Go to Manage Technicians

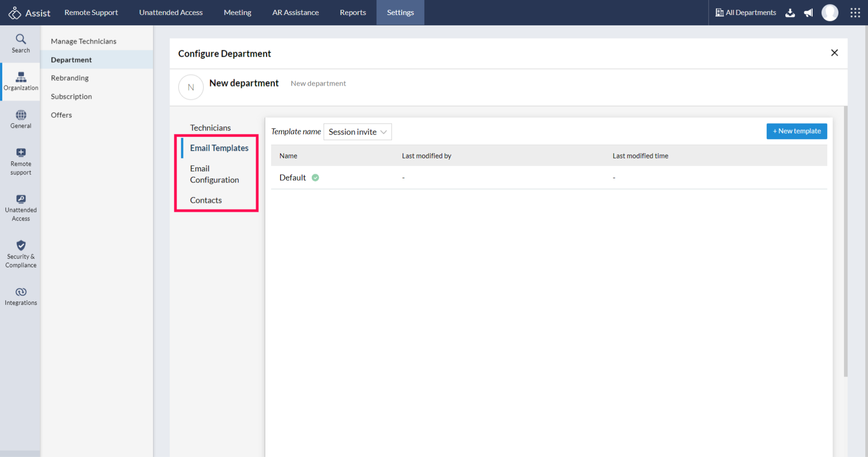84,41
